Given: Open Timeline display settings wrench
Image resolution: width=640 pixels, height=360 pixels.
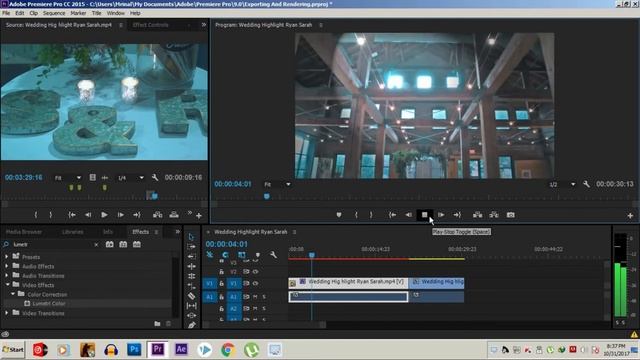Looking at the screenshot, I should click(x=273, y=255).
